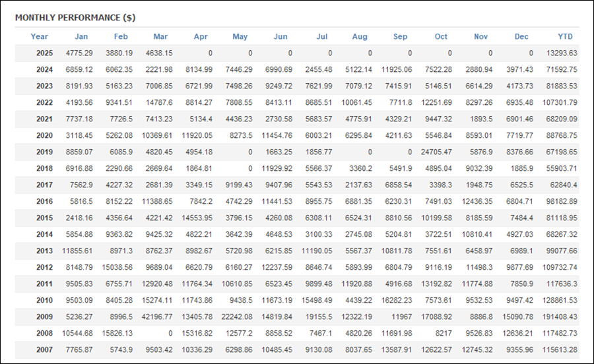Click the Jun column header

[280, 36]
